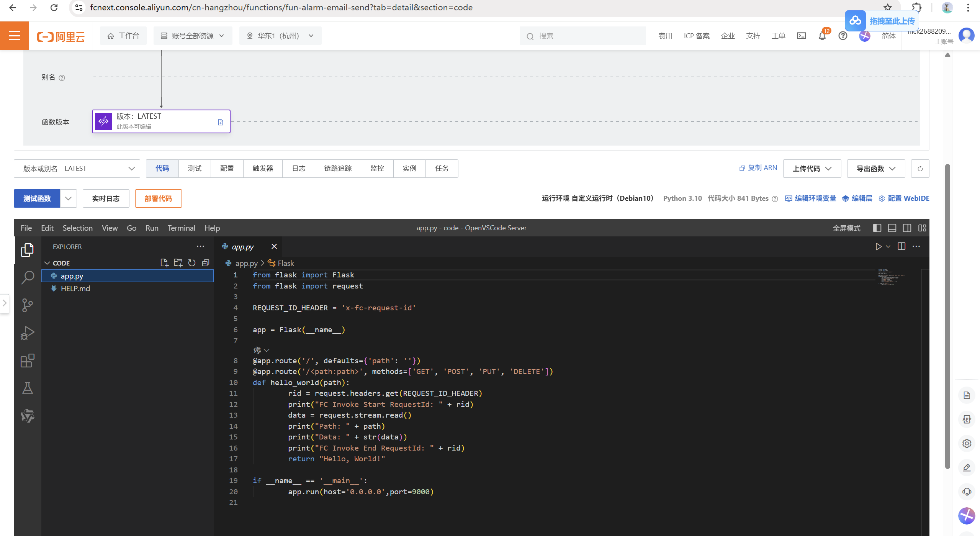Image resolution: width=980 pixels, height=536 pixels.
Task: Open Cloud Shell terminal icon
Action: coord(802,36)
